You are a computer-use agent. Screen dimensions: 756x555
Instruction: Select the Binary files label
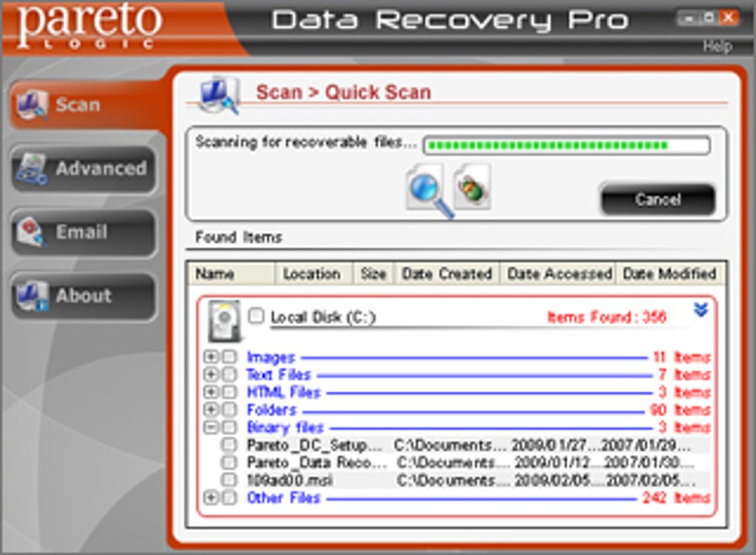click(285, 428)
